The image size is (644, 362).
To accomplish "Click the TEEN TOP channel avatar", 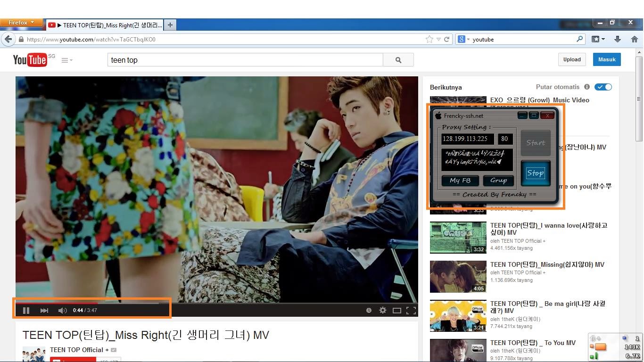I will click(34, 354).
